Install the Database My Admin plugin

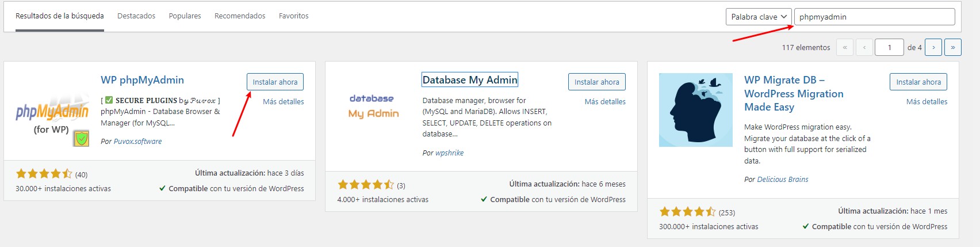pos(596,82)
